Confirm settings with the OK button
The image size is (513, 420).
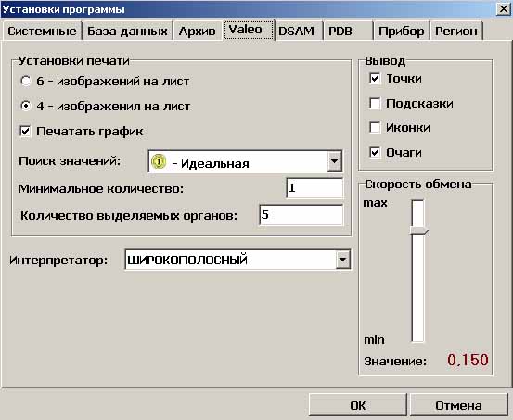click(x=357, y=405)
